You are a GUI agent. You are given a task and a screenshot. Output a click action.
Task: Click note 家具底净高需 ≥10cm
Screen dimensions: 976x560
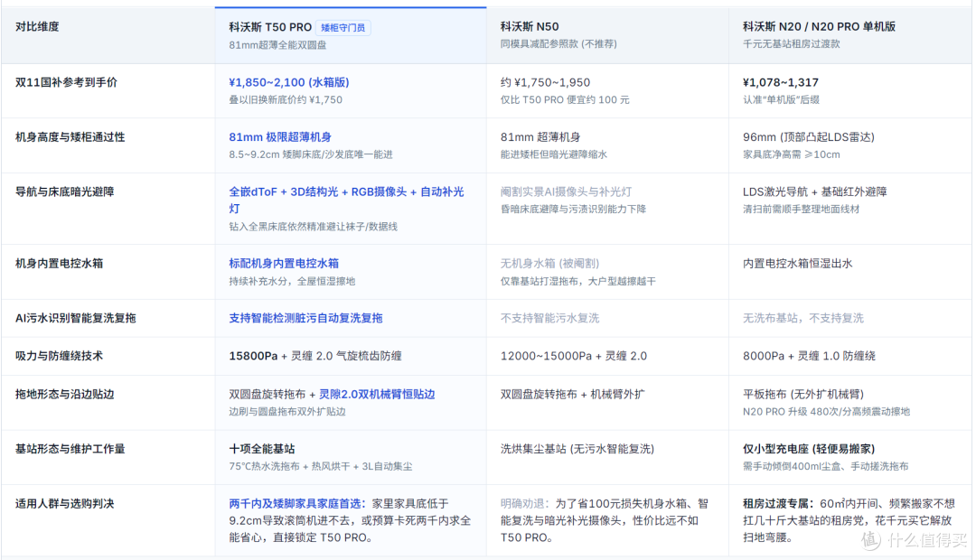point(791,154)
